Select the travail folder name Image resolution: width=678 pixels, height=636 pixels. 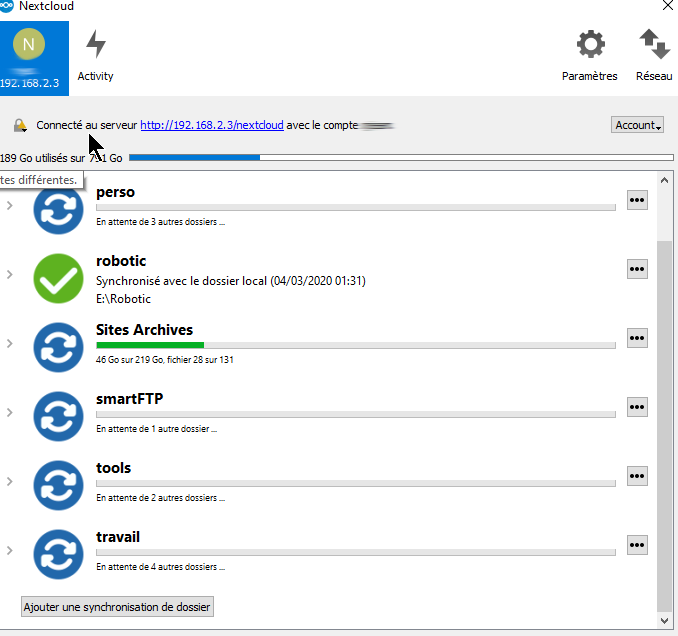pyautogui.click(x=118, y=537)
